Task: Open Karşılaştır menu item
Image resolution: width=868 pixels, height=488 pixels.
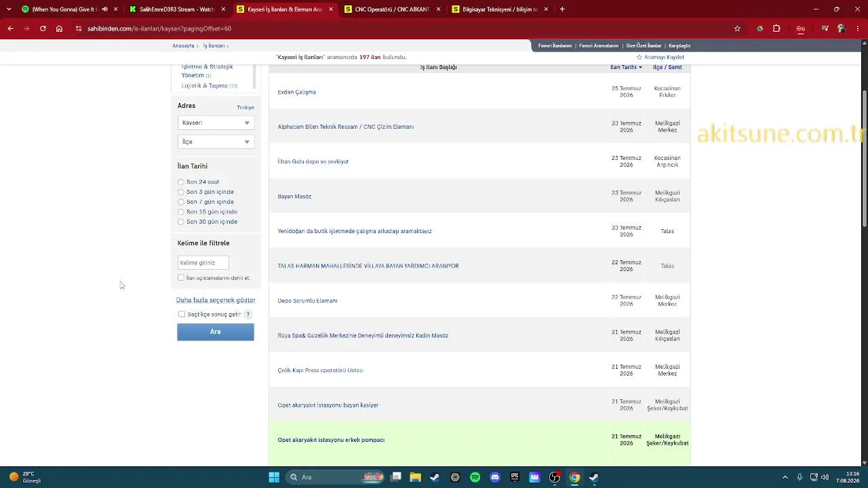Action: pyautogui.click(x=679, y=45)
